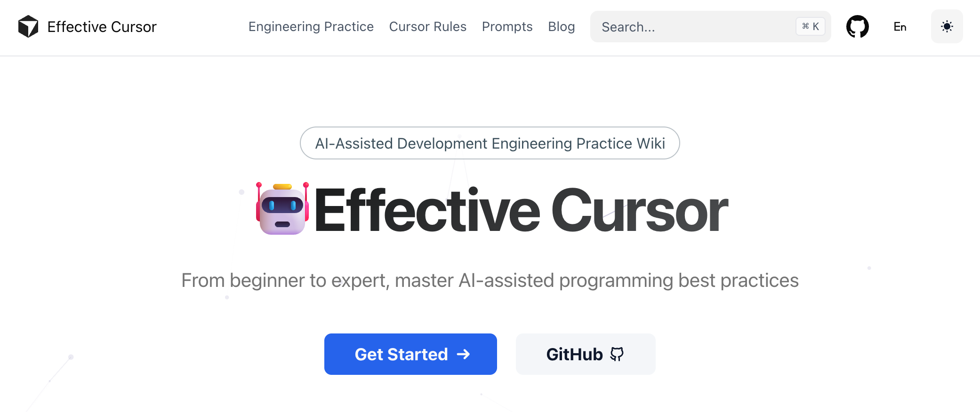Toggle the sun light/dark theme button
980x412 pixels.
point(947,26)
